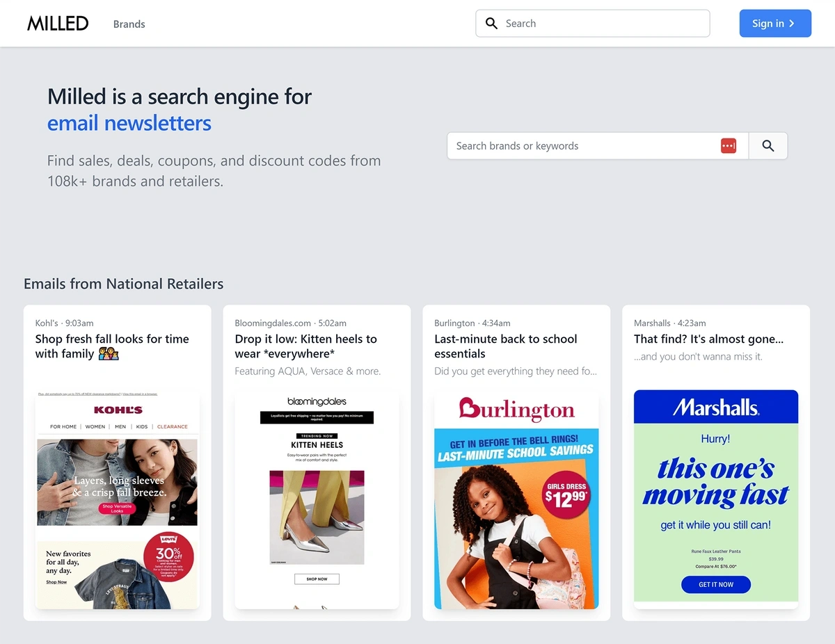Open Marshalls moving fast preview thumbnail
Screen dimensions: 835x644
click(716, 499)
